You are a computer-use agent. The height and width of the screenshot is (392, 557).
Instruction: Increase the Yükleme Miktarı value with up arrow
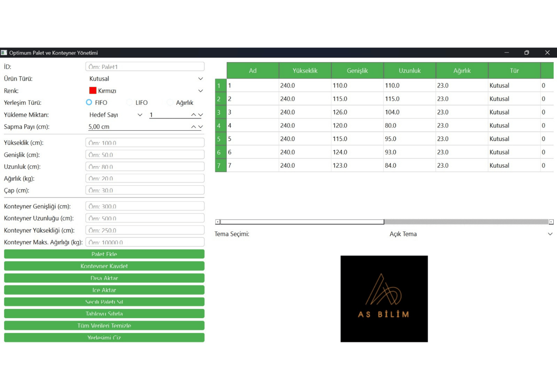click(x=193, y=115)
